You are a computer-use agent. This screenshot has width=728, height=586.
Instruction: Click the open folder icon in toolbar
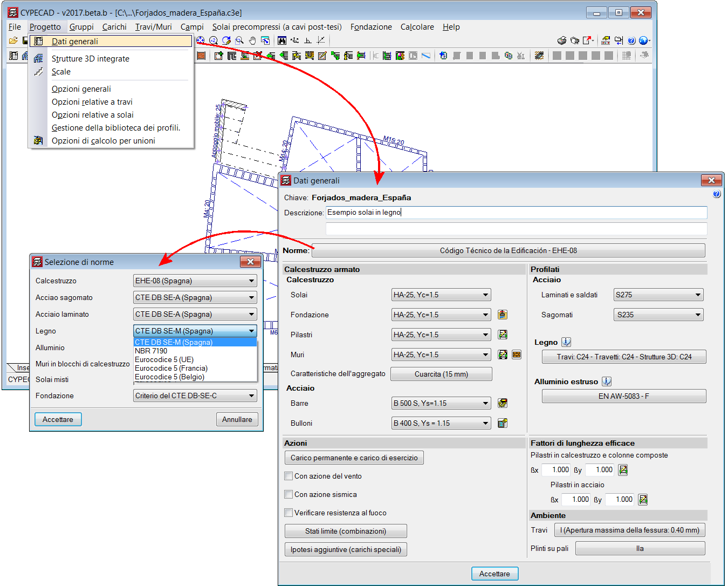[13, 40]
